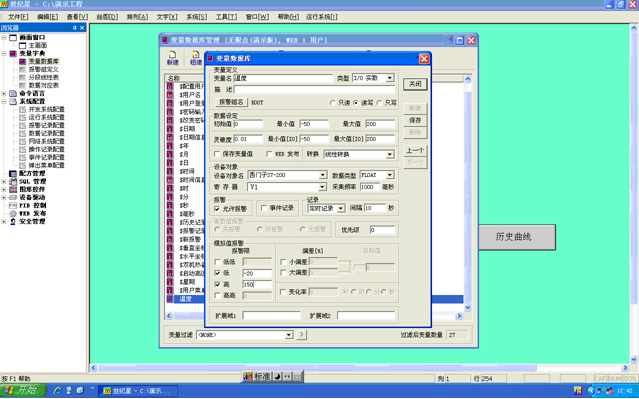Open 报警记录配置 in the tree
This screenshot has width=639, height=399.
[46, 125]
